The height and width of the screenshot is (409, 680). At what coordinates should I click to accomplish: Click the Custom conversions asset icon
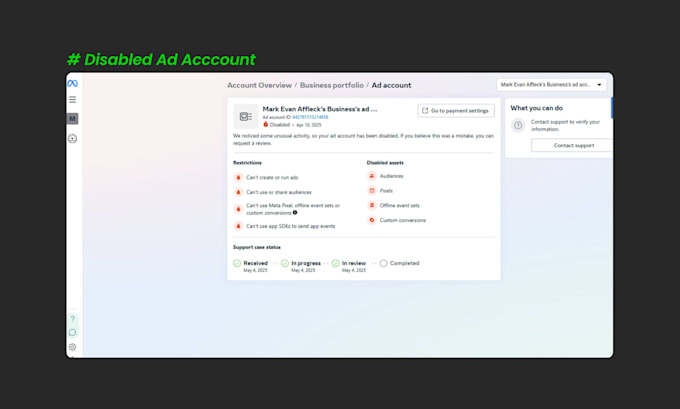click(x=372, y=220)
